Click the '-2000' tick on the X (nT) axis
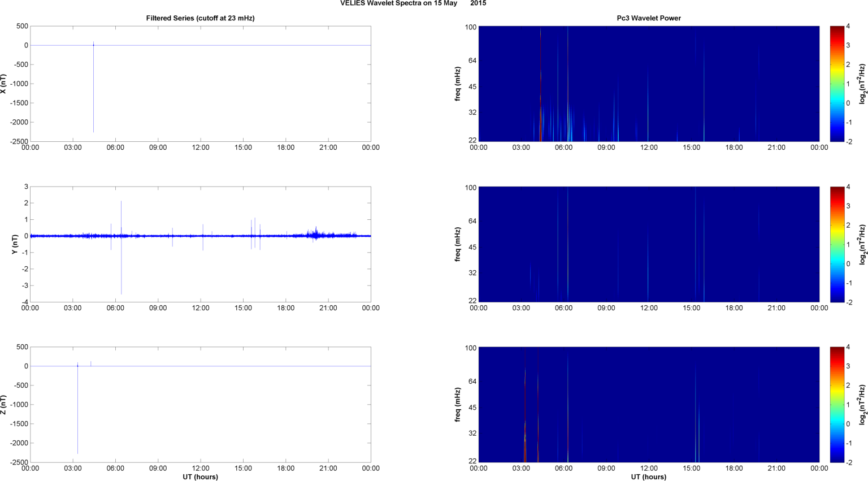868x481 pixels. click(x=19, y=122)
